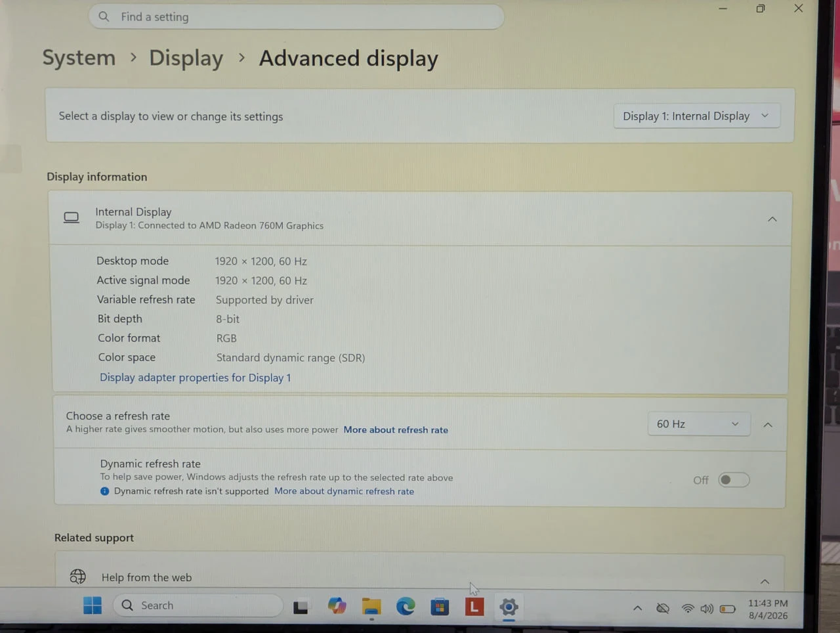The width and height of the screenshot is (840, 633).
Task: Click inside the Find a setting search box
Action: tap(297, 16)
